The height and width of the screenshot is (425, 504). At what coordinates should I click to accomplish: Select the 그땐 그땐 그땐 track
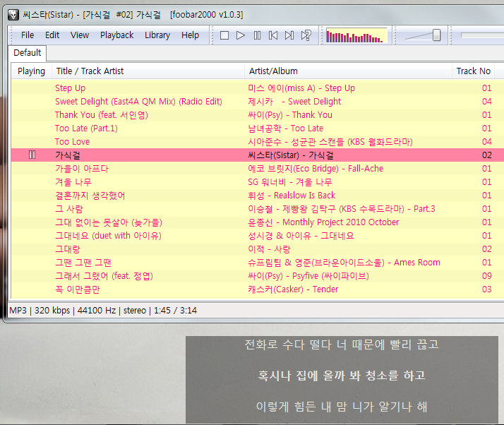[83, 263]
